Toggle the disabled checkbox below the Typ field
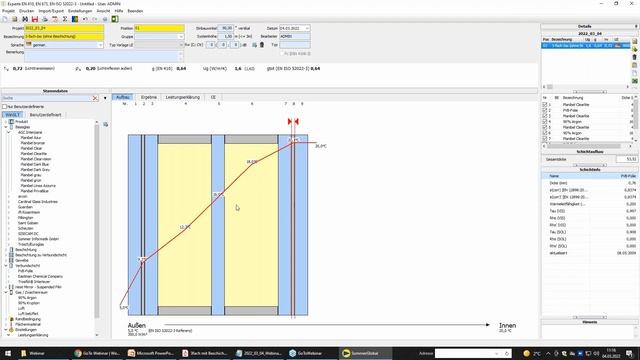Image resolution: width=640 pixels, height=360 pixels. (282, 53)
